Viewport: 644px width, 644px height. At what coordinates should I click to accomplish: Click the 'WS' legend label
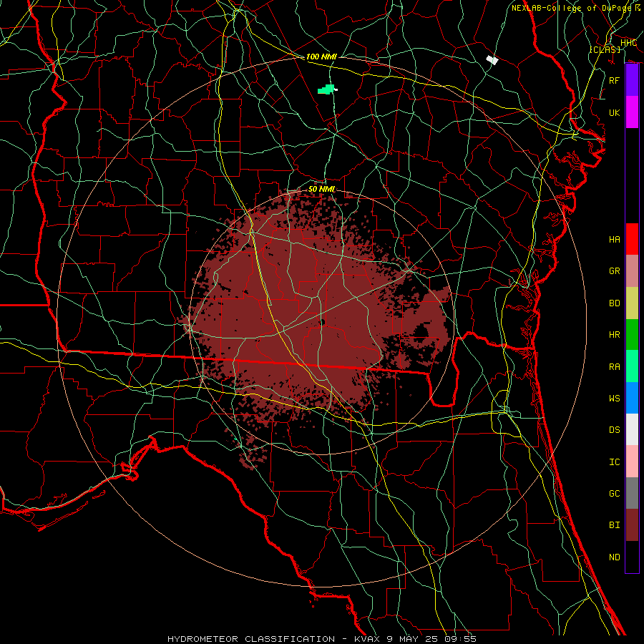point(615,399)
